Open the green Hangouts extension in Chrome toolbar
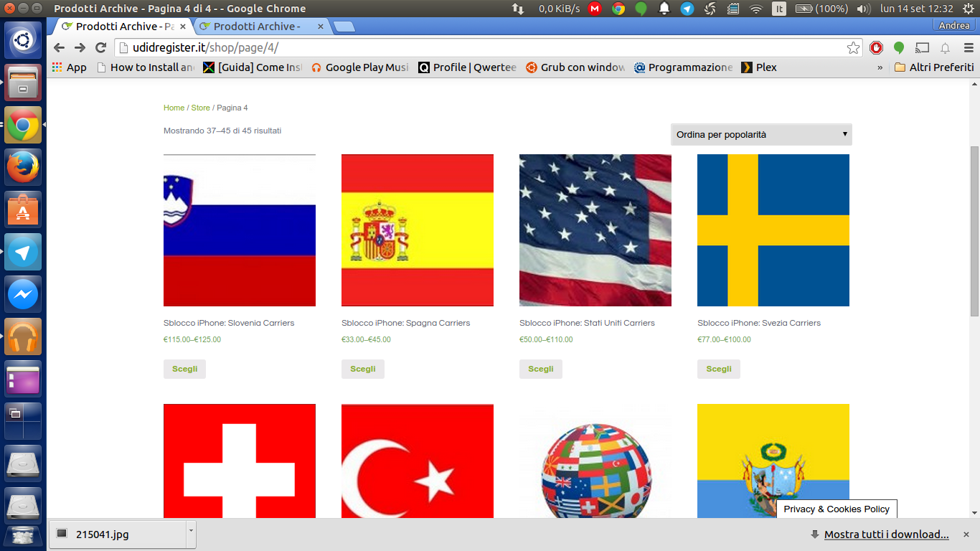The height and width of the screenshot is (551, 980). (899, 48)
